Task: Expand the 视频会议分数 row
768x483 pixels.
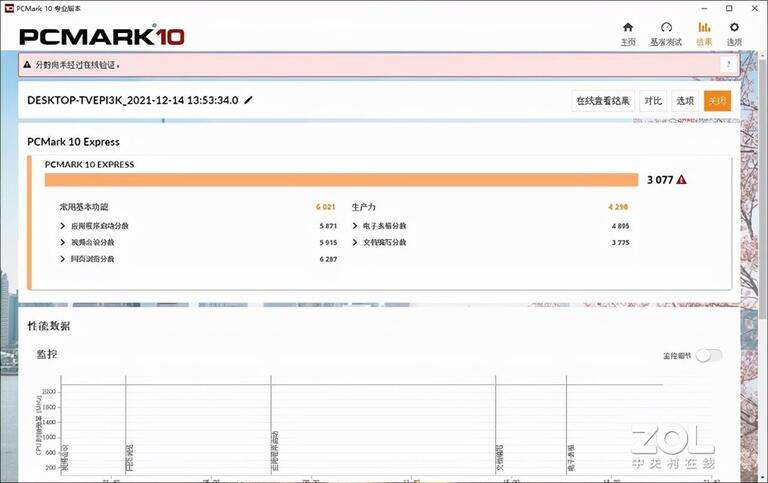Action: (62, 242)
